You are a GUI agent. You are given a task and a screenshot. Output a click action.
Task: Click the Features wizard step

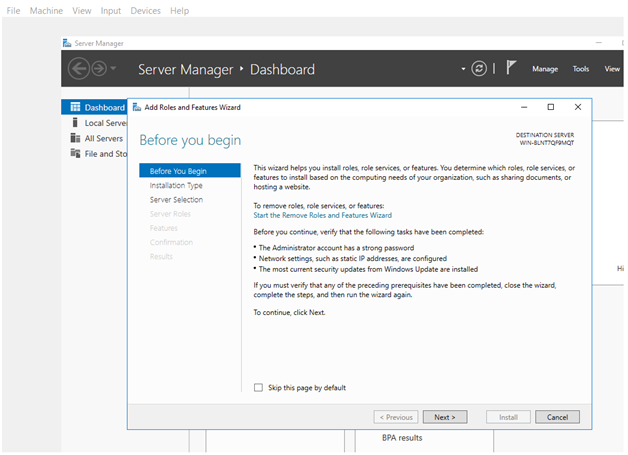163,228
